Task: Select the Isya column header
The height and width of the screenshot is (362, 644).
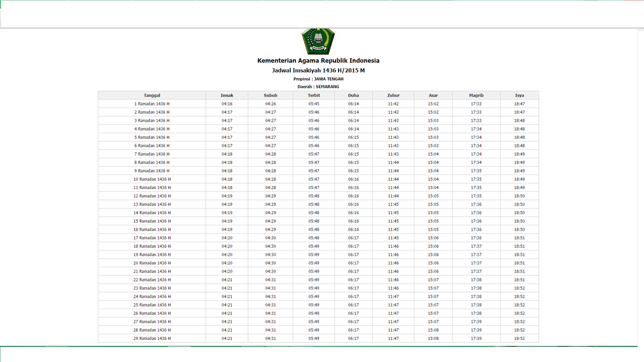Action: (520, 96)
